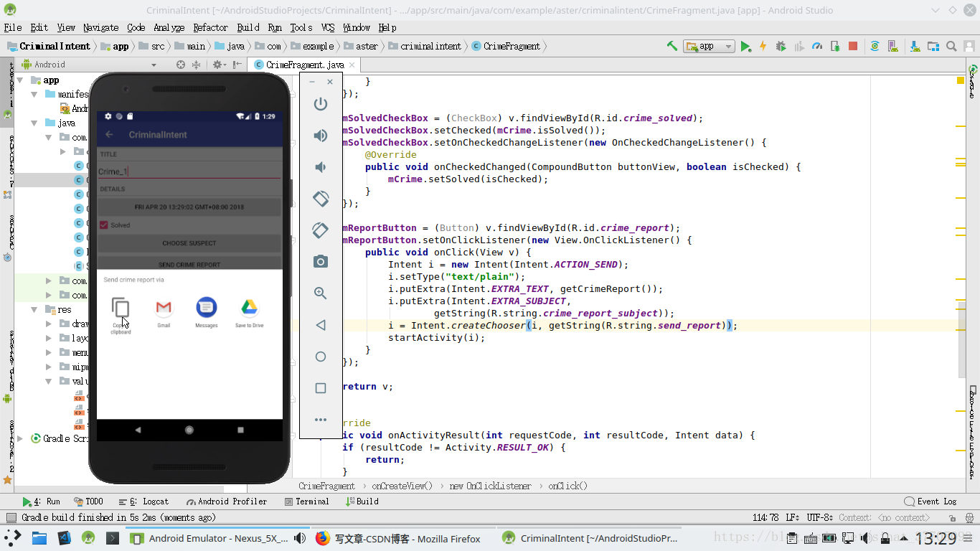Viewport: 980px width, 551px height.
Task: Open the Analyze menu
Action: coord(169,27)
